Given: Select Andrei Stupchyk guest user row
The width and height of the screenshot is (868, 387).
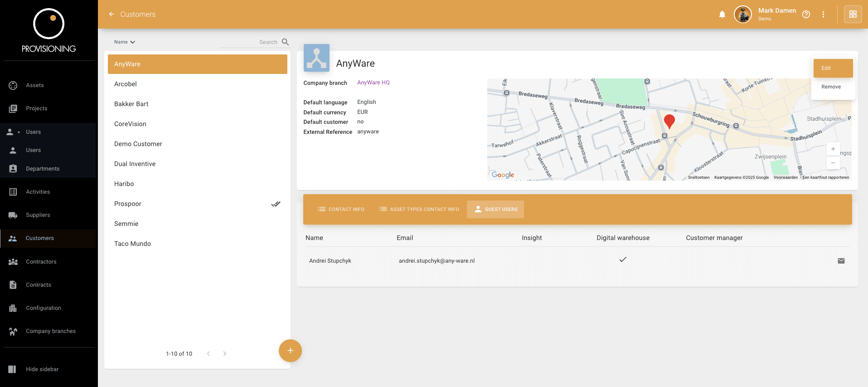Looking at the screenshot, I should click(x=577, y=261).
